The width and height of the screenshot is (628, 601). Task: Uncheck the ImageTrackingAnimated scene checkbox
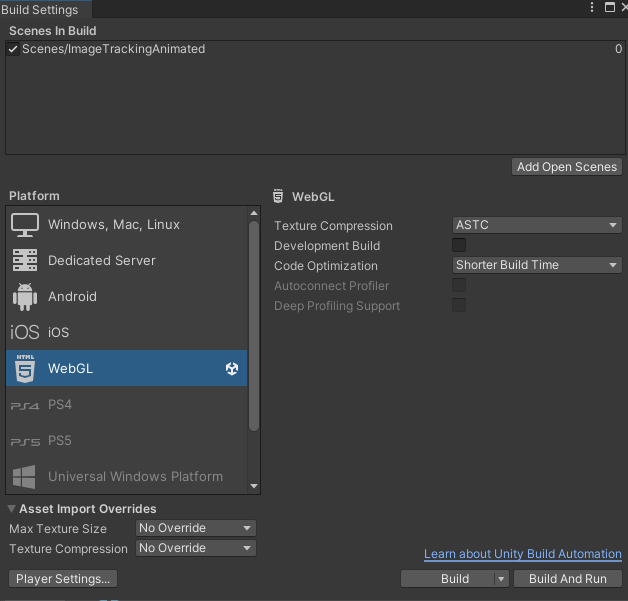[13, 49]
